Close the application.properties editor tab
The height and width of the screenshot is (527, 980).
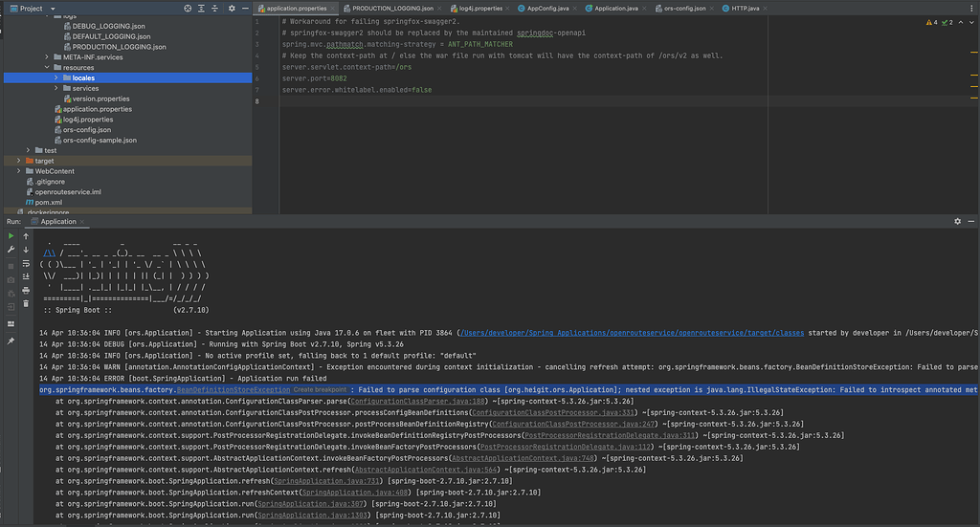tap(332, 9)
